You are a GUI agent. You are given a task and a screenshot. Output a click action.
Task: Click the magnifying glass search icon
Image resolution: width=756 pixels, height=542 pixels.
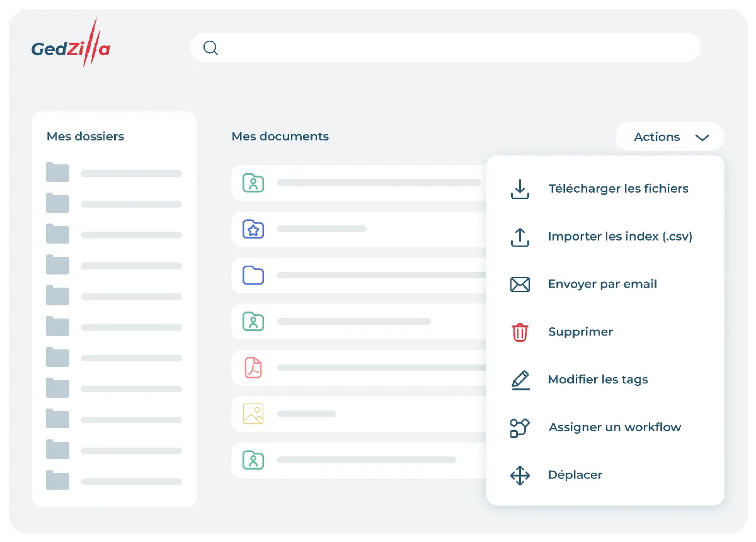210,48
